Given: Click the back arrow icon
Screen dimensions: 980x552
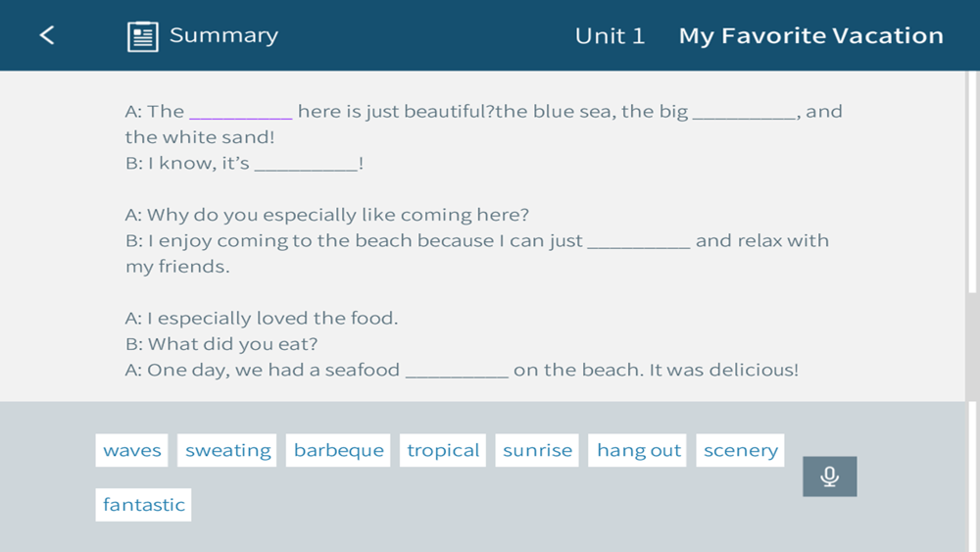Looking at the screenshot, I should (x=47, y=35).
